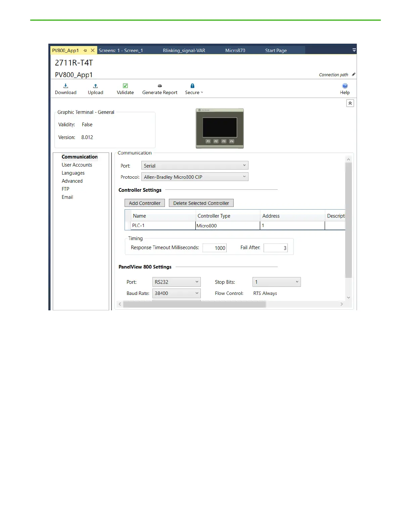This screenshot has width=411, height=532.
Task: Switch to the Micro870 tab
Action: (235, 50)
